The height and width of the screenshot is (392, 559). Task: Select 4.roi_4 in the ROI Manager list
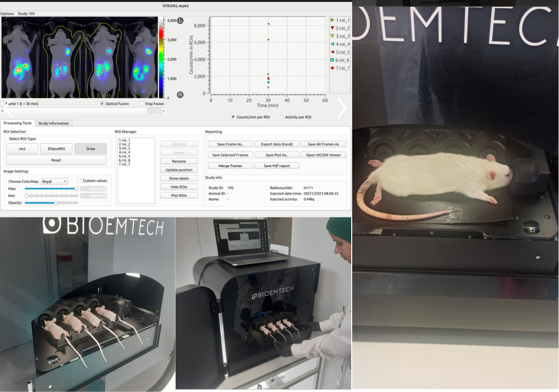124,153
